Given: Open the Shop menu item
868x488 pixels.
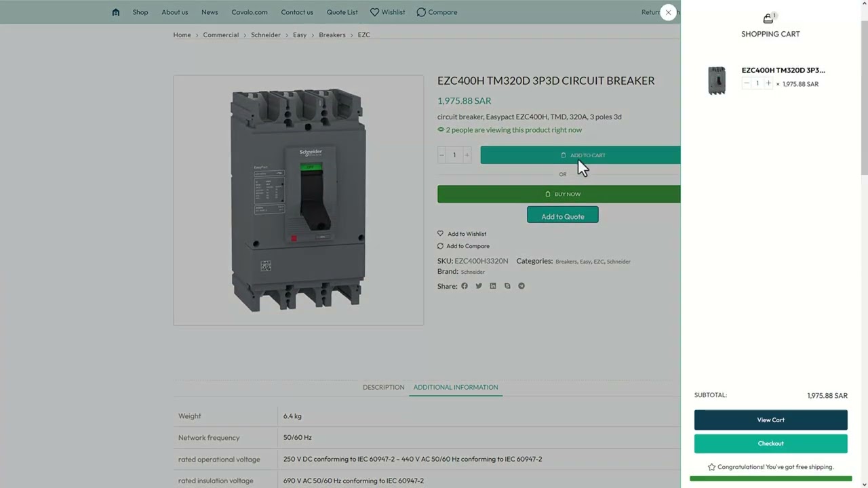Looking at the screenshot, I should click(140, 12).
